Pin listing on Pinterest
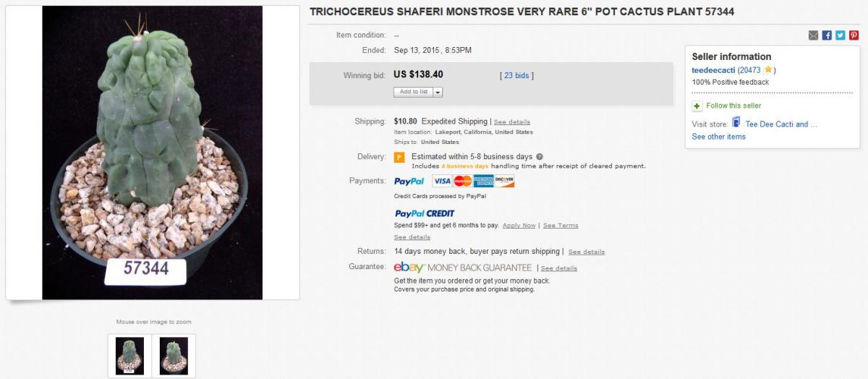 coord(854,35)
